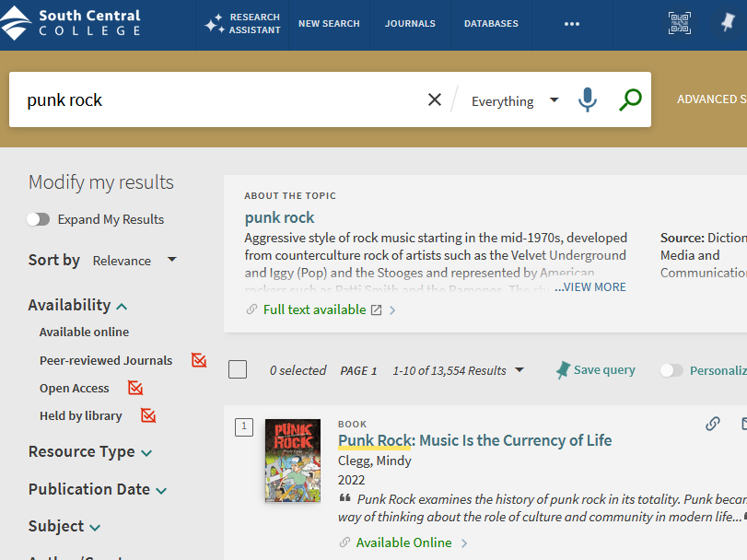Click Punk Rock book cover thumbnail

pos(293,461)
